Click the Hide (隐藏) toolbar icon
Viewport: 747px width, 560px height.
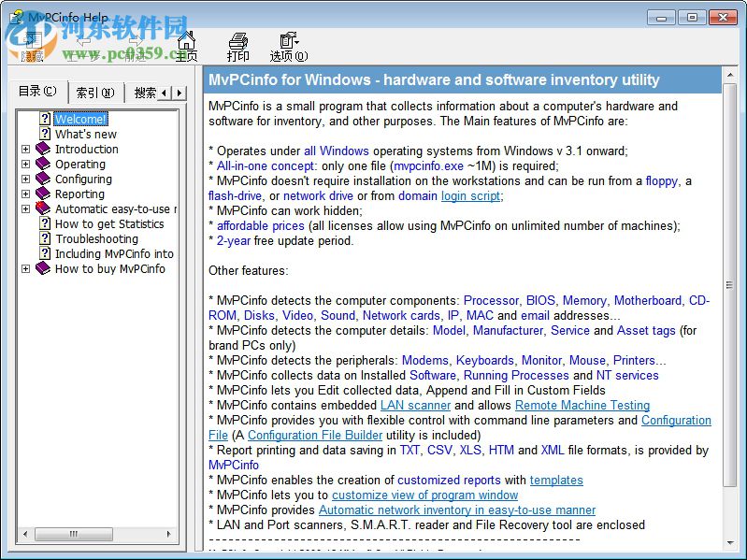pos(32,47)
